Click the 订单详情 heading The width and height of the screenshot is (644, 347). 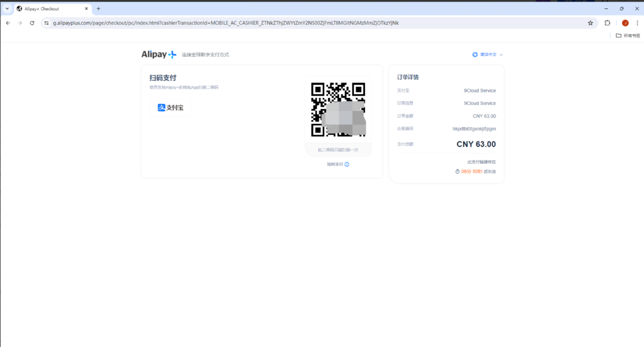pyautogui.click(x=408, y=77)
